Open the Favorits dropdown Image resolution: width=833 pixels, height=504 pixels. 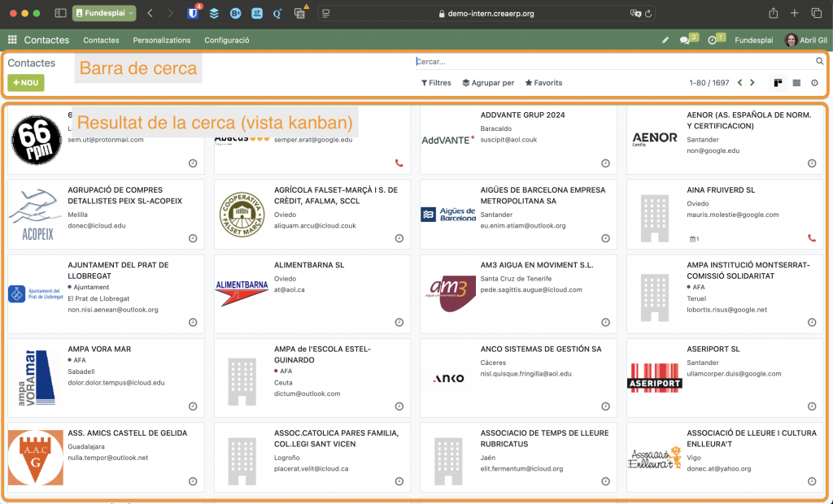click(543, 83)
